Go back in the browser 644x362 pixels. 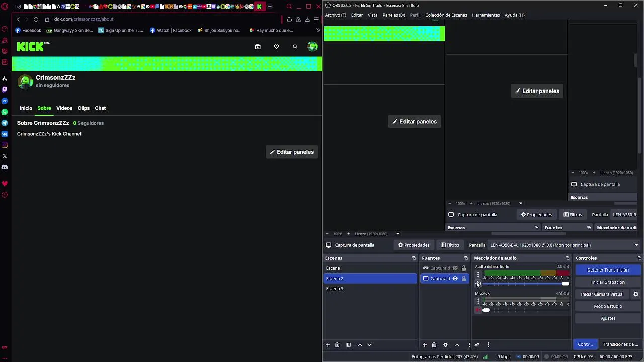(18, 19)
